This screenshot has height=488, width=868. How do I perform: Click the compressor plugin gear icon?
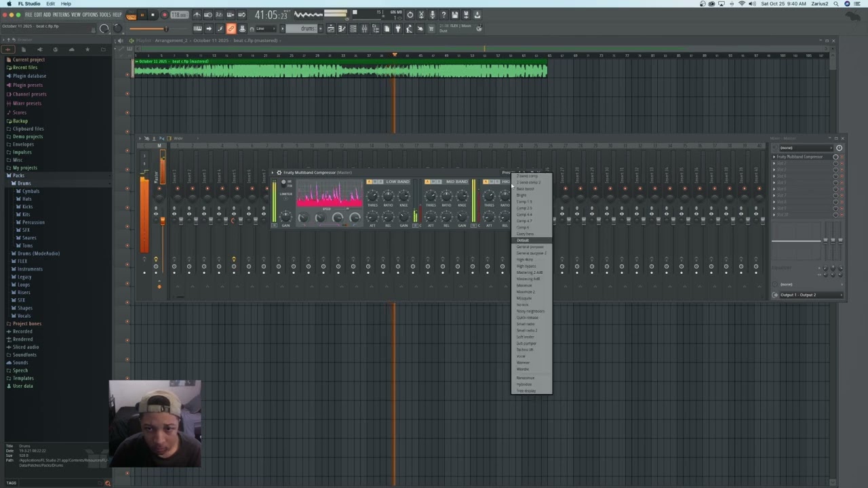coord(279,173)
